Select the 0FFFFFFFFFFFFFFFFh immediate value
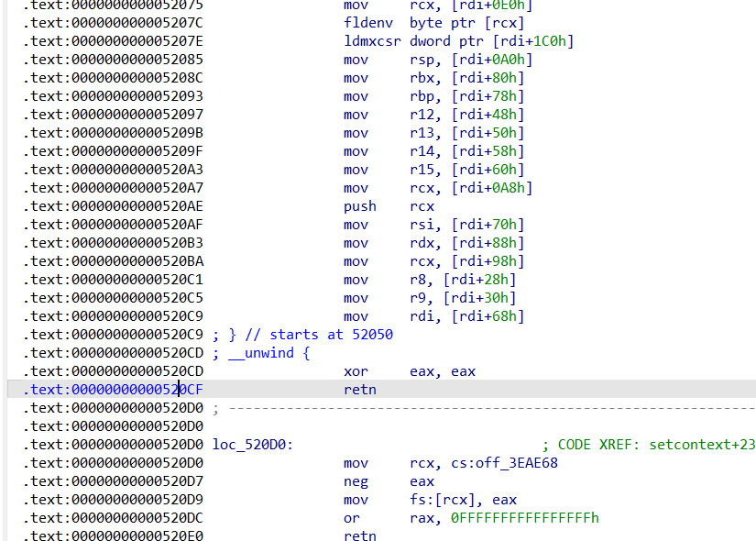 (x=524, y=518)
